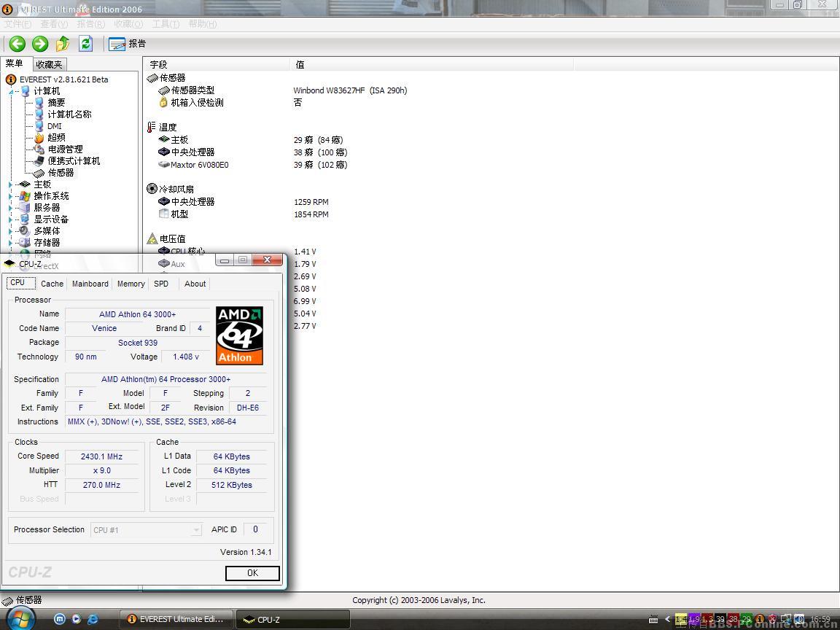
Task: Switch to CPU-Z About tab
Action: tap(195, 284)
